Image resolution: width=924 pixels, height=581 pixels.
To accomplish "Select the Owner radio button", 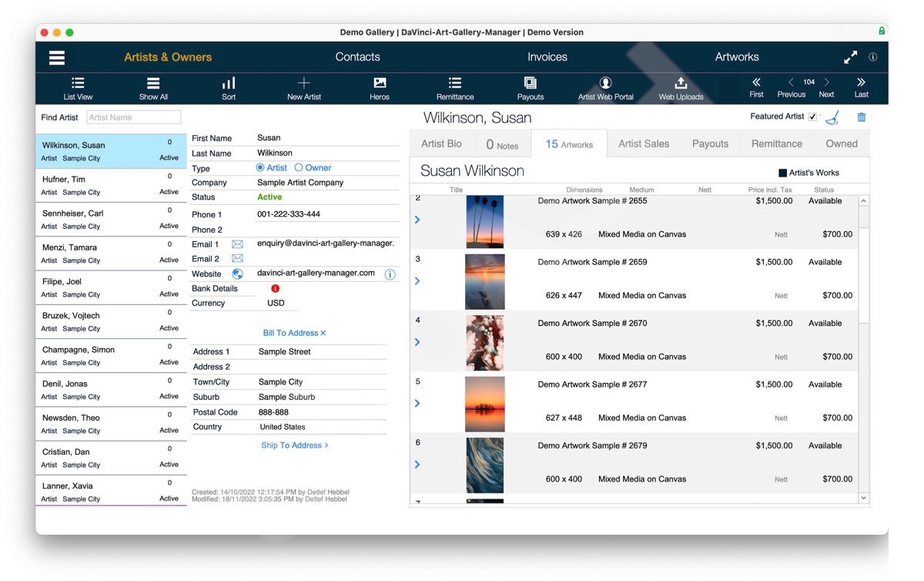I will tap(299, 168).
